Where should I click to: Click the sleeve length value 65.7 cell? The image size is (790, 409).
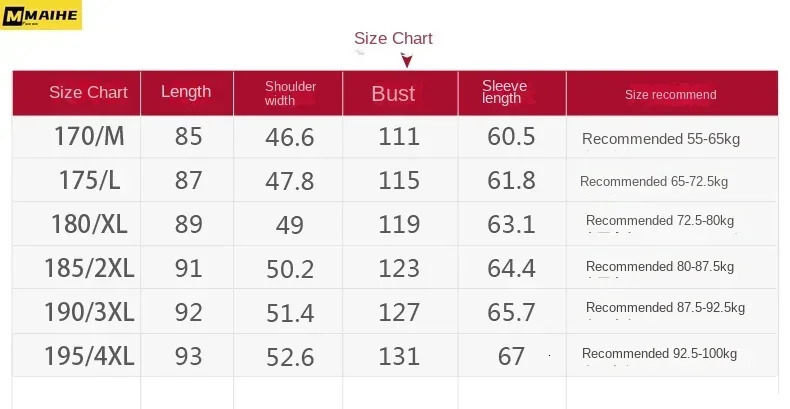(511, 312)
